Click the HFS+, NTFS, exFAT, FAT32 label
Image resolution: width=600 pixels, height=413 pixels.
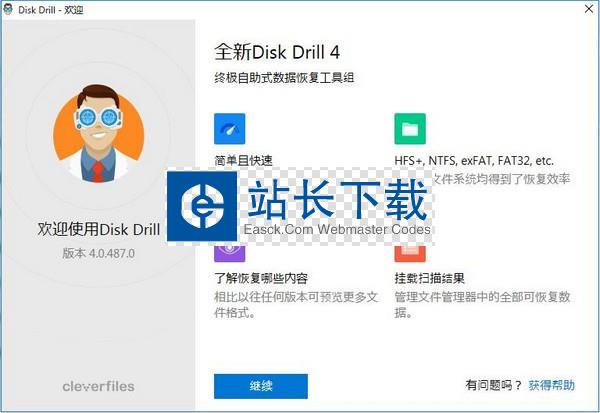pos(474,161)
